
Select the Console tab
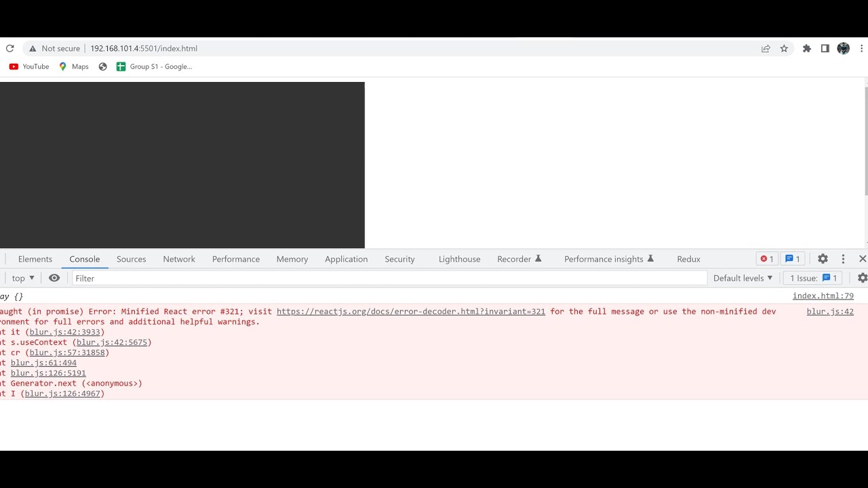pos(85,259)
